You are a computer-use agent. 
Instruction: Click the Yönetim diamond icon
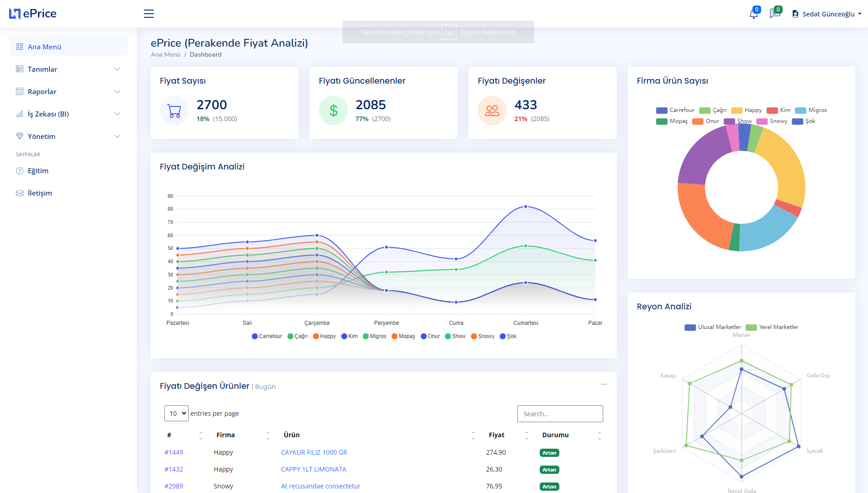[x=20, y=136]
